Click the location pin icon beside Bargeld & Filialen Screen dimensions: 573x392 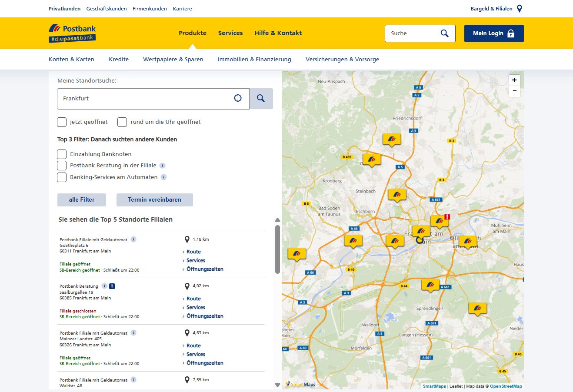pyautogui.click(x=519, y=9)
